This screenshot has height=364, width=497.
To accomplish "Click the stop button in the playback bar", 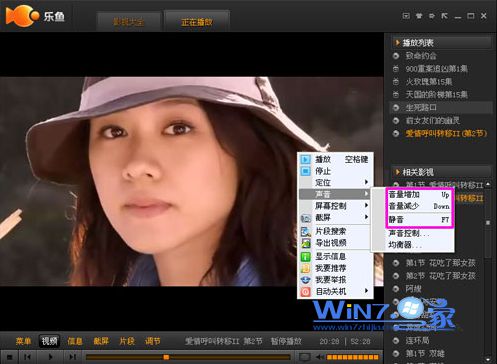I will click(10, 357).
